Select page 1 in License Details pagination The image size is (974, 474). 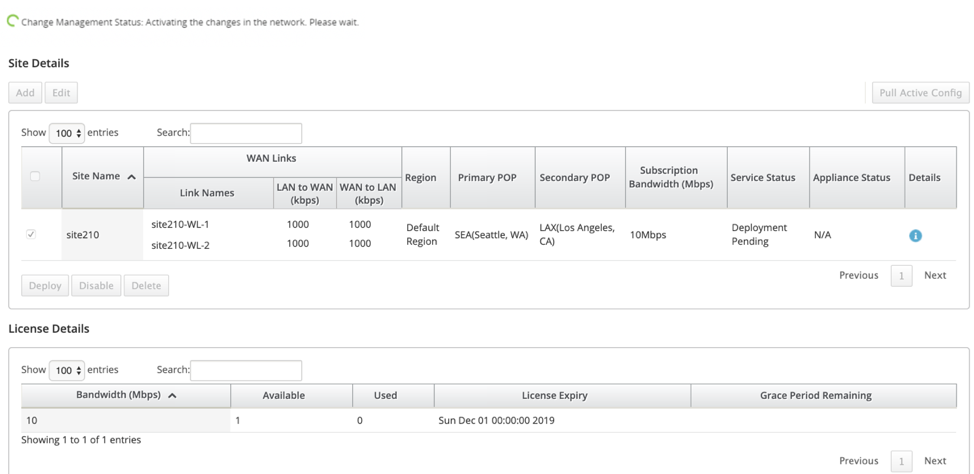tap(901, 462)
